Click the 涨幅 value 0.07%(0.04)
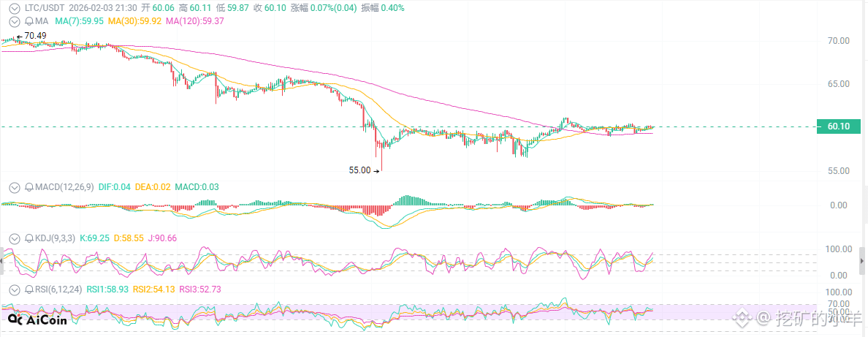This screenshot has height=337, width=868. click(334, 8)
